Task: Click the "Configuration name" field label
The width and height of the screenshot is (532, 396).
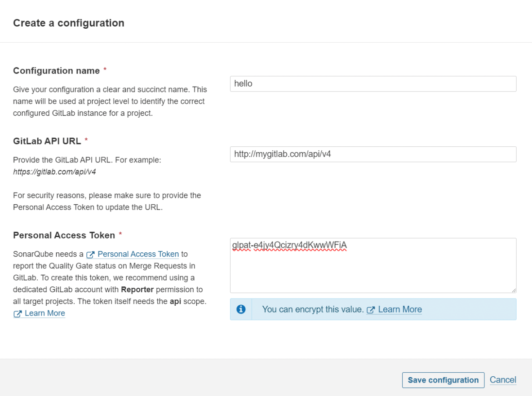Action: pos(56,70)
